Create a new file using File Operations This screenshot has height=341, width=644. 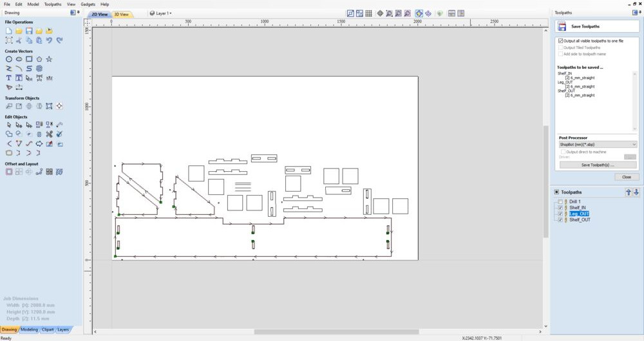[8, 31]
